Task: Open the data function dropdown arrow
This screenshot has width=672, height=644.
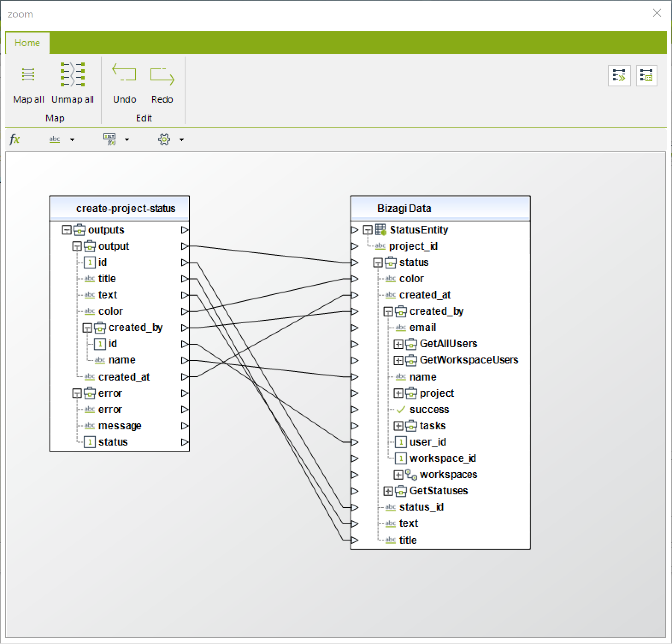Action: (x=127, y=139)
